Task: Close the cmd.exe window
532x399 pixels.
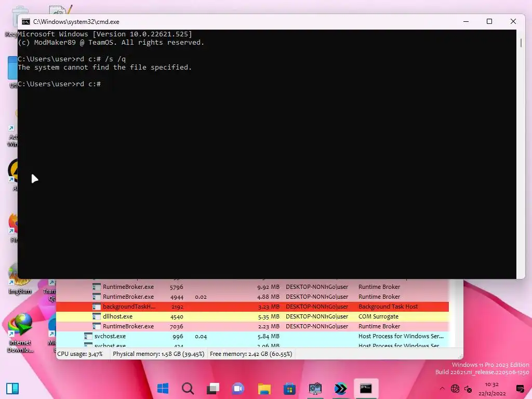Action: point(513,21)
